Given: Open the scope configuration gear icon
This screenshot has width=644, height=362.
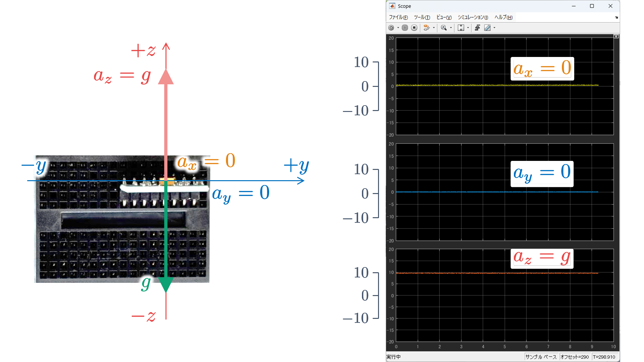Looking at the screenshot, I should click(x=391, y=28).
